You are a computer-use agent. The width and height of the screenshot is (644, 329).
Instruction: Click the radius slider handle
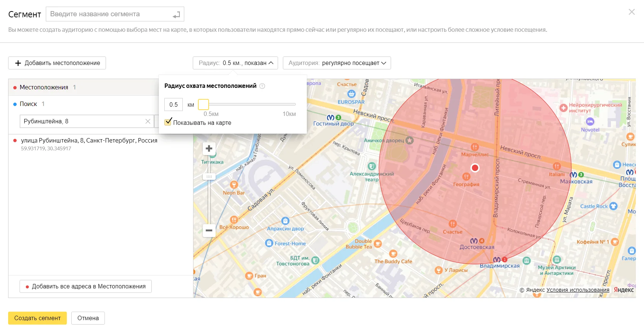pyautogui.click(x=203, y=104)
